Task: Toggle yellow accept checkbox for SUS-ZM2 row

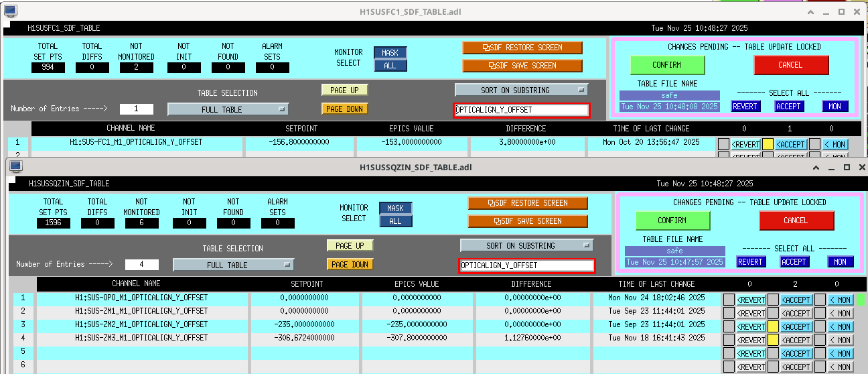Action: [x=773, y=326]
